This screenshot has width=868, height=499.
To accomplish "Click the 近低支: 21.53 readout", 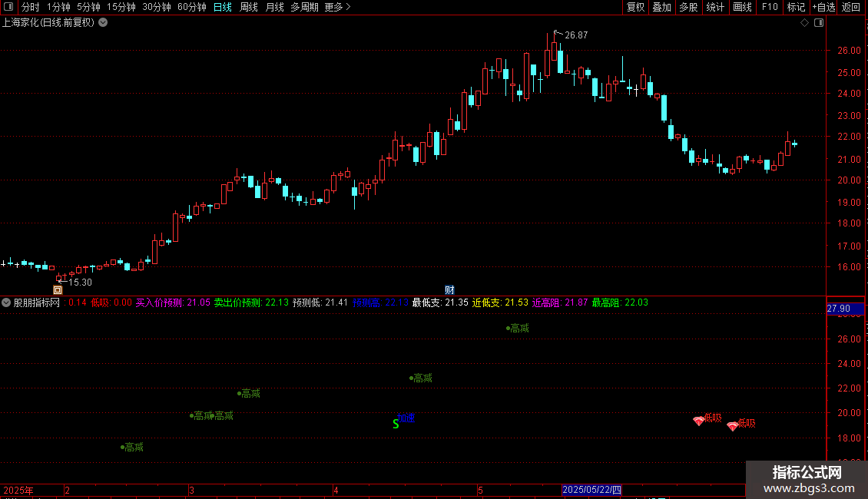I will [500, 302].
